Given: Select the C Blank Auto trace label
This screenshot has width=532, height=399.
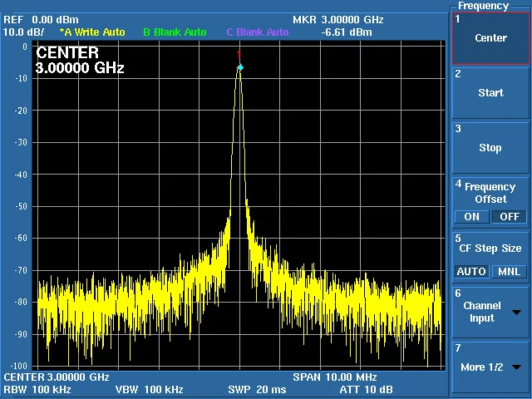Looking at the screenshot, I should click(258, 32).
